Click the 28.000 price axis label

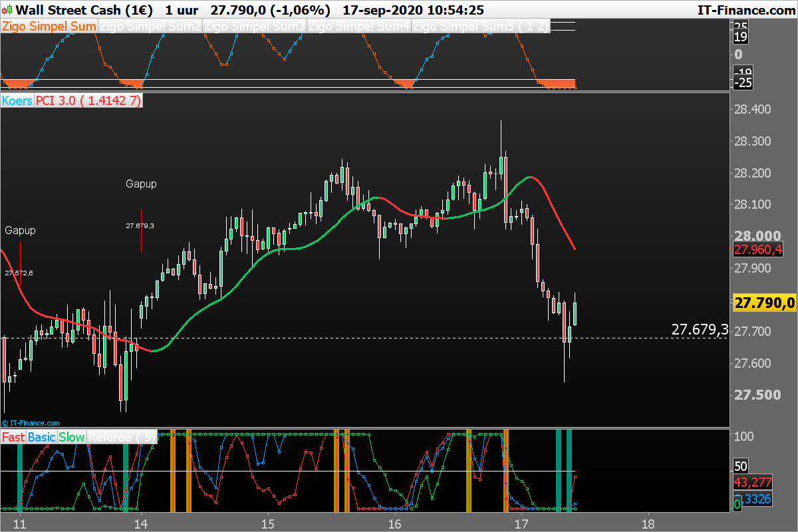pos(757,236)
